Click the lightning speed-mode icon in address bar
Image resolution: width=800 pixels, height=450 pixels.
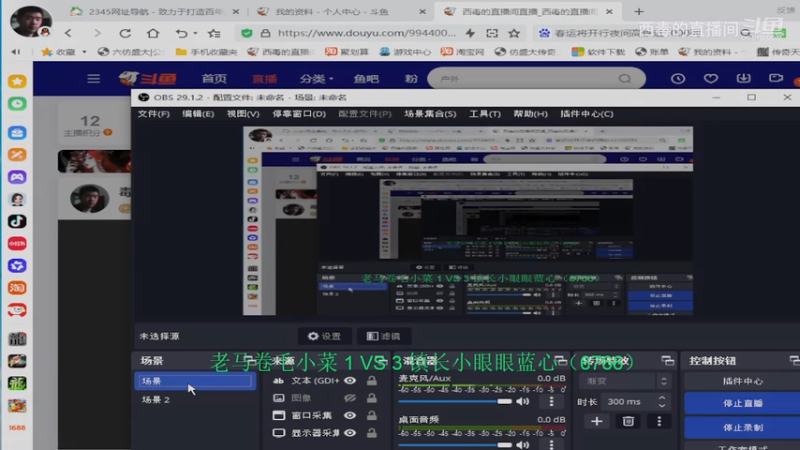(x=470, y=33)
